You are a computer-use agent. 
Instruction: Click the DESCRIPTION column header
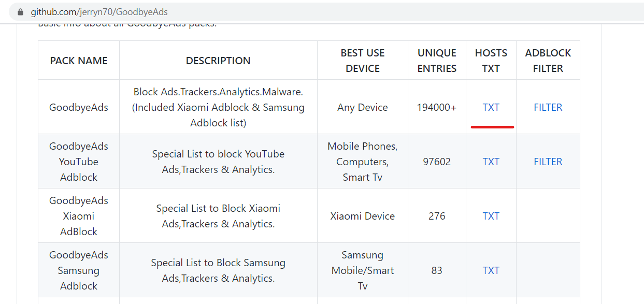(x=218, y=61)
